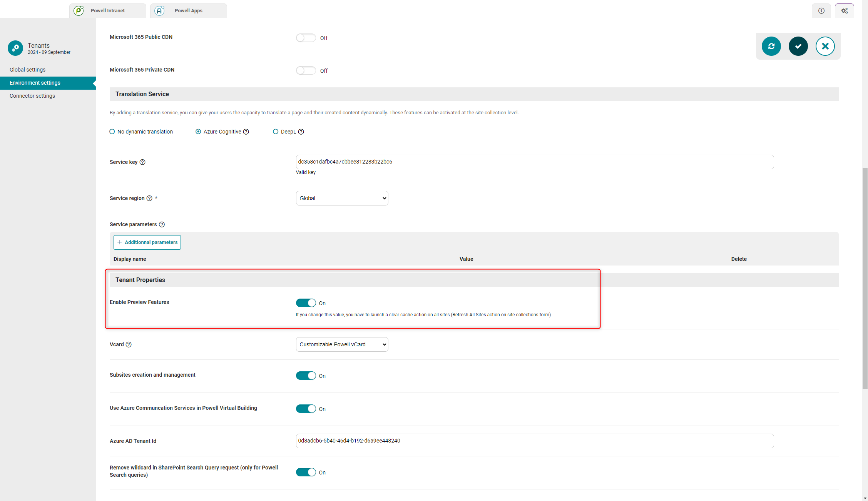Click Additionnal parameters button
The width and height of the screenshot is (868, 501).
tap(147, 242)
